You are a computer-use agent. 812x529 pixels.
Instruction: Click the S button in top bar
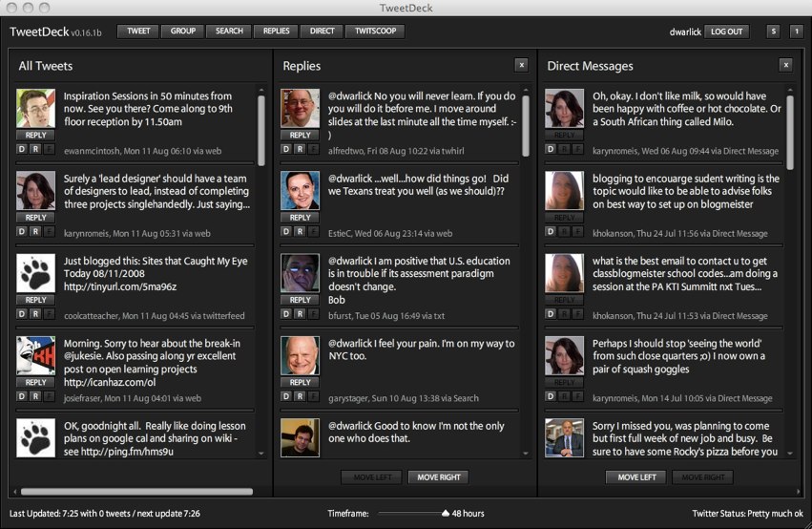(x=773, y=32)
